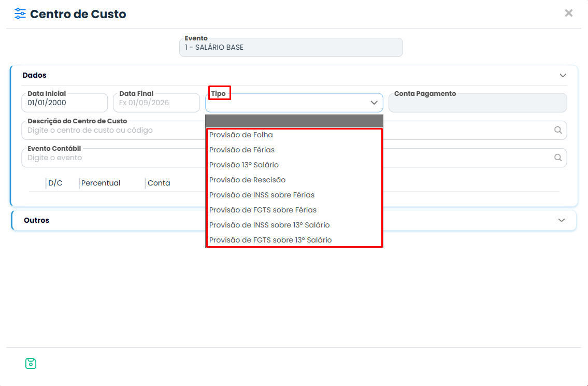Close the Centro de Custo dialog

pyautogui.click(x=568, y=13)
